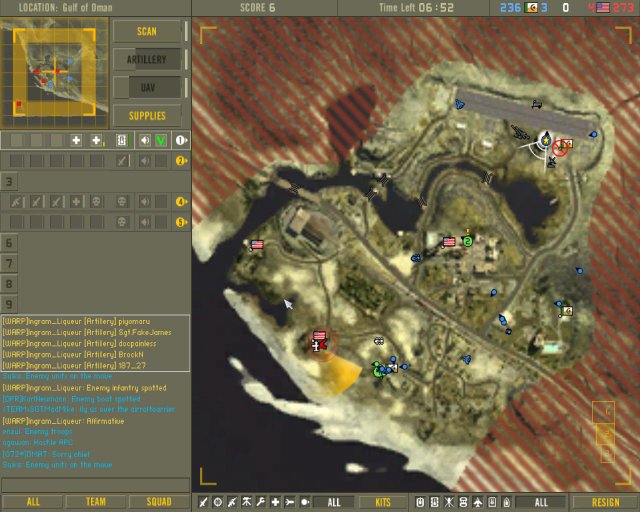The height and width of the screenshot is (512, 640).
Task: Click the Gulf of Oman minimap
Action: click(x=54, y=73)
